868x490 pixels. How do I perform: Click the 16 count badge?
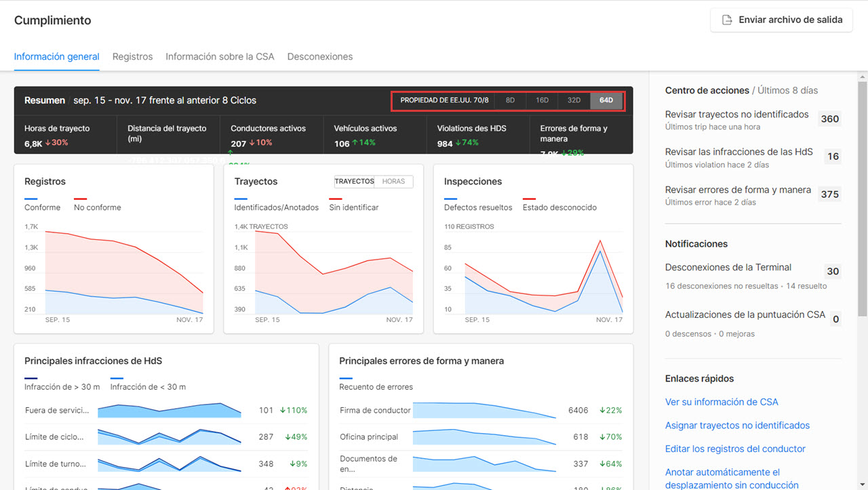tap(833, 157)
